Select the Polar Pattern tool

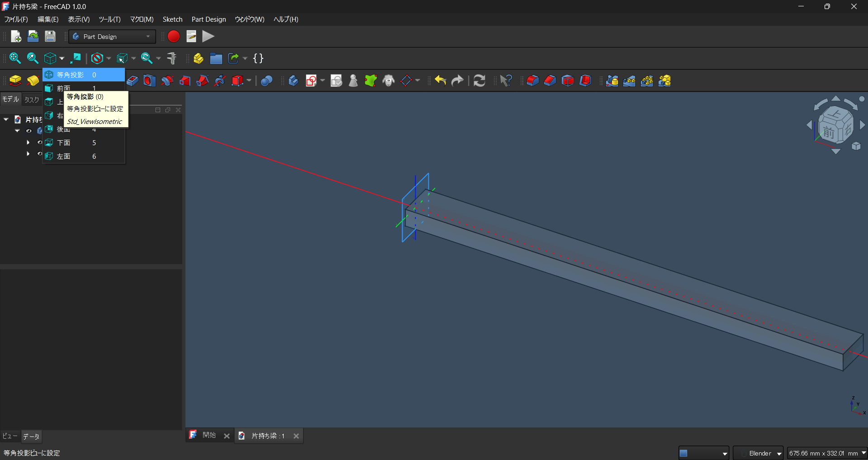pyautogui.click(x=647, y=81)
